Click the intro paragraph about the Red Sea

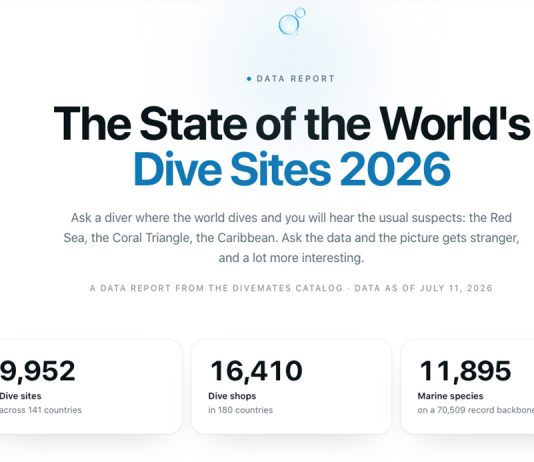pyautogui.click(x=291, y=238)
